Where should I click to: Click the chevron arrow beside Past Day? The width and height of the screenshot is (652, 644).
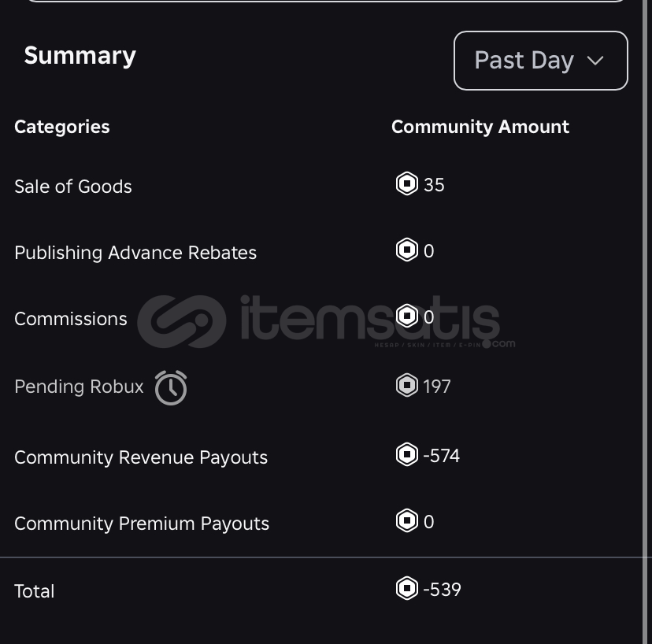(x=595, y=61)
